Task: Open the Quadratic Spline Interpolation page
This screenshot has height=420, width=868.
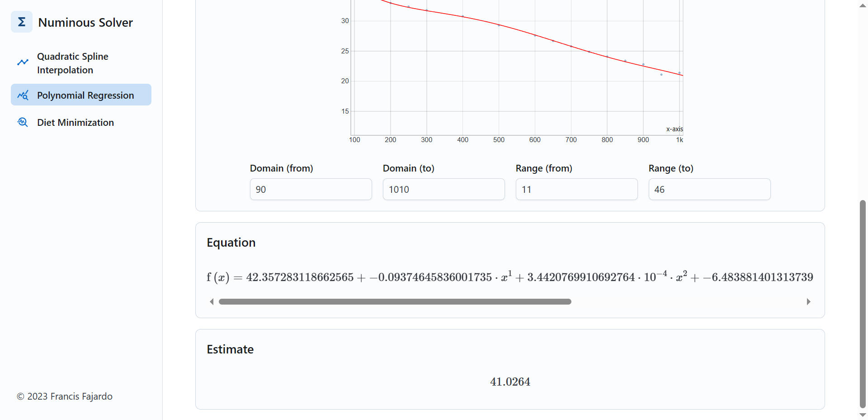Action: click(x=72, y=63)
